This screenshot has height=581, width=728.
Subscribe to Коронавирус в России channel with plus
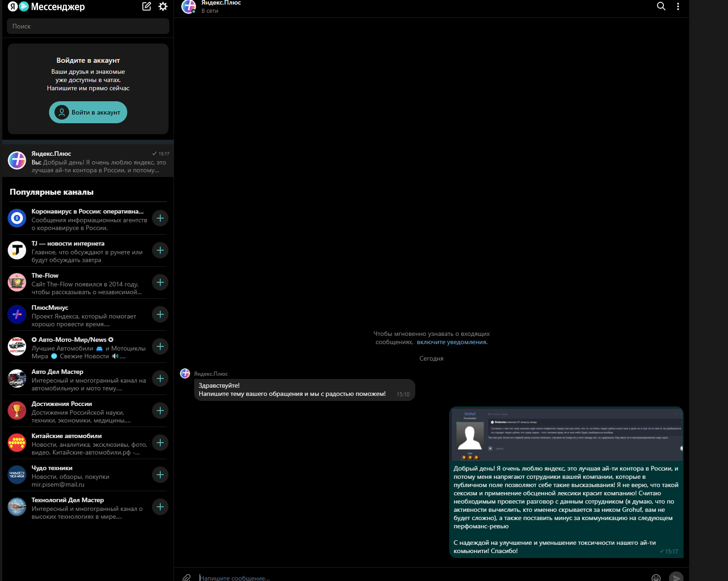pyautogui.click(x=160, y=218)
